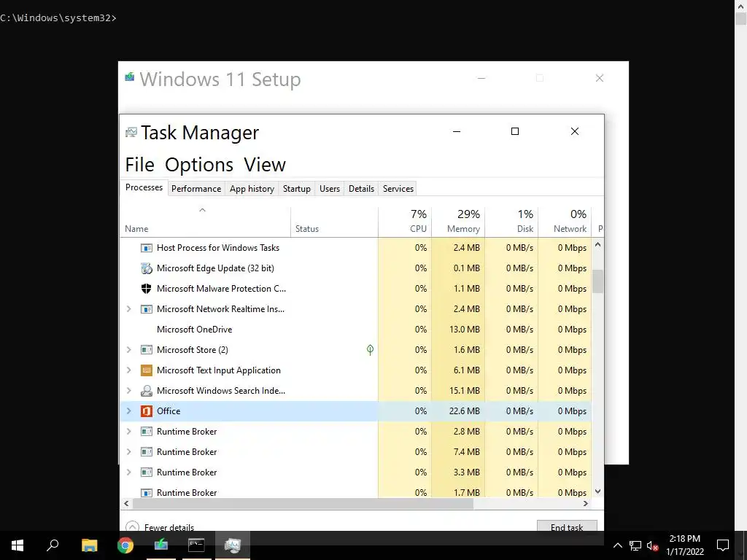747x560 pixels.
Task: Click the muted volume tray icon
Action: click(x=652, y=545)
